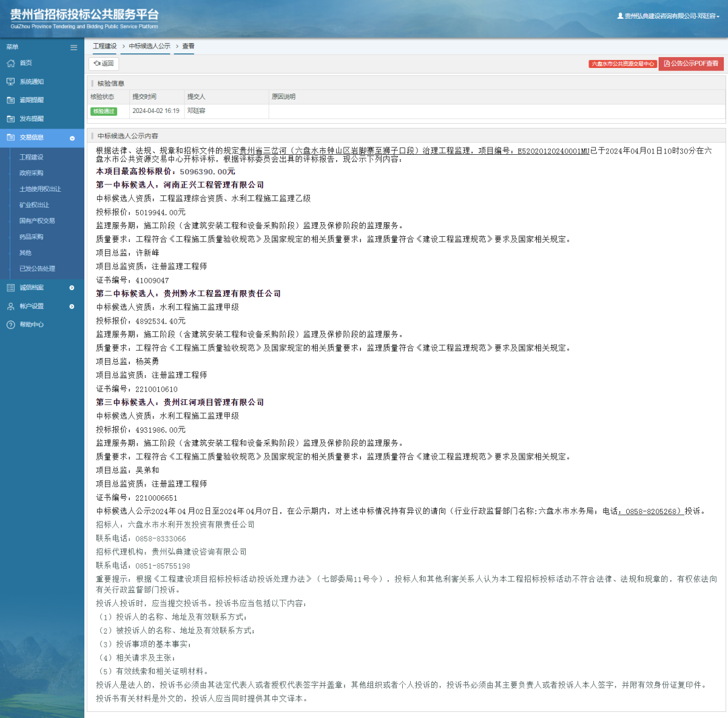Click 证书编号：2210010610 line

click(136, 389)
